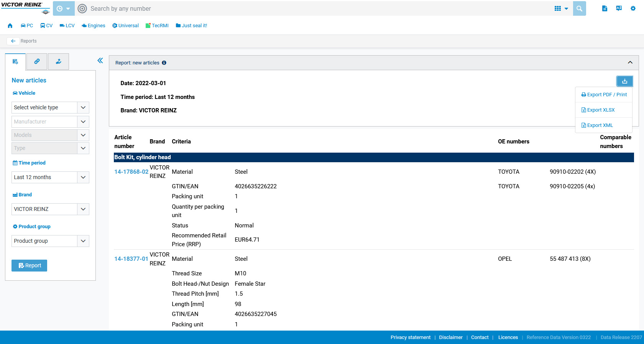The height and width of the screenshot is (344, 644).
Task: Click the export download button
Action: 624,81
